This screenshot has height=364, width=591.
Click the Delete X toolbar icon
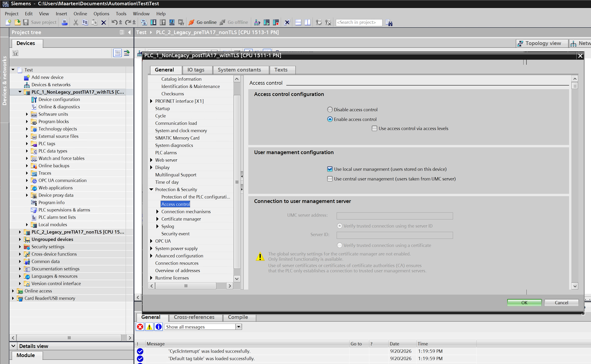(x=104, y=22)
